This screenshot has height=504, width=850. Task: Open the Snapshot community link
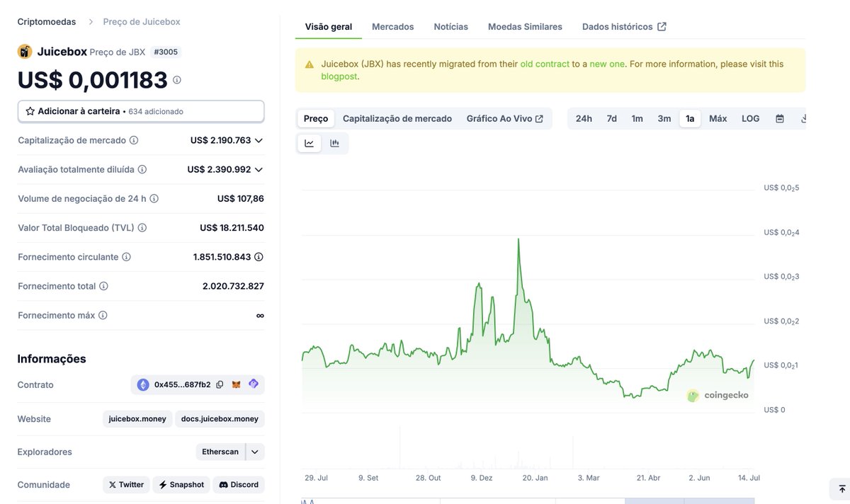(182, 485)
